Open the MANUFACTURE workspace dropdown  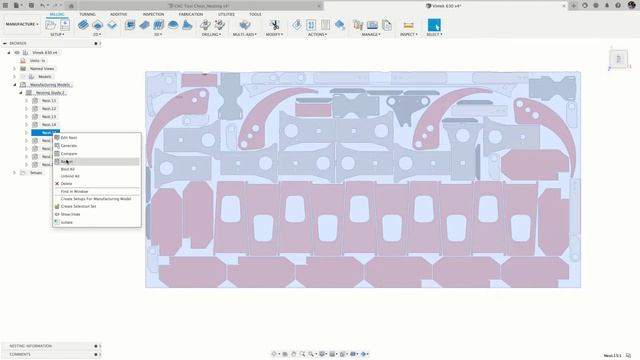(22, 24)
